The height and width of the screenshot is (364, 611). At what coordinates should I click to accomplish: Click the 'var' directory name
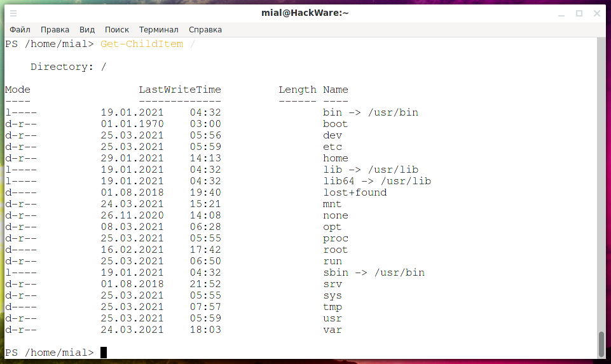click(x=333, y=330)
